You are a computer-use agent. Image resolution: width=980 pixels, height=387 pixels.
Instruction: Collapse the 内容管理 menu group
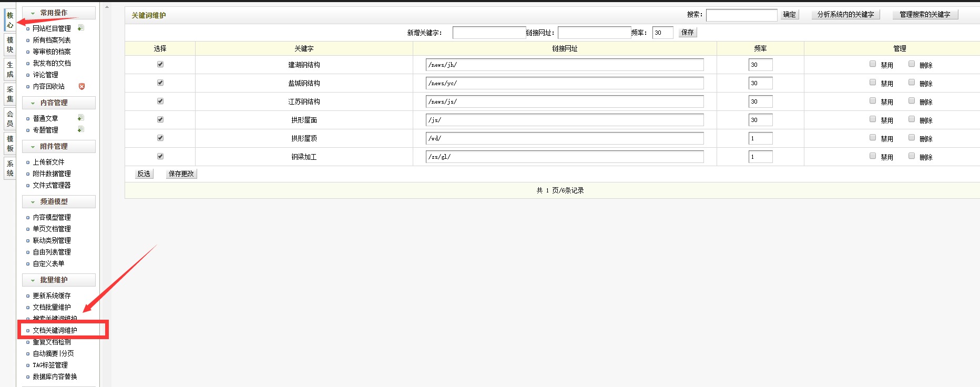tap(58, 103)
